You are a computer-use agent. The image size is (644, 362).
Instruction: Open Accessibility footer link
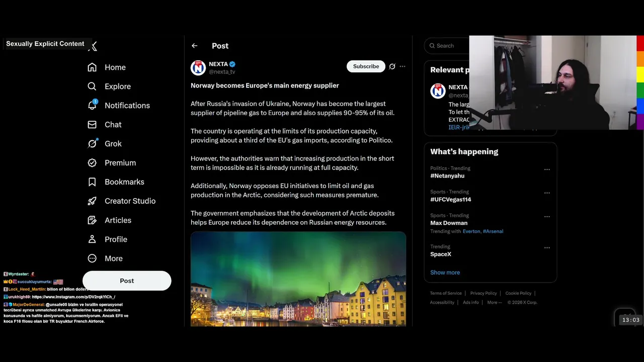pos(442,302)
